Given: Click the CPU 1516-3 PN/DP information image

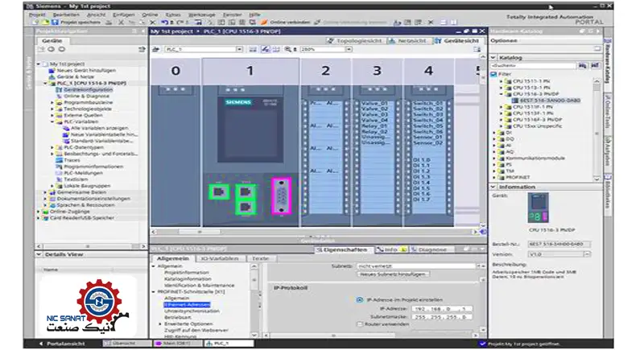Looking at the screenshot, I should (538, 208).
